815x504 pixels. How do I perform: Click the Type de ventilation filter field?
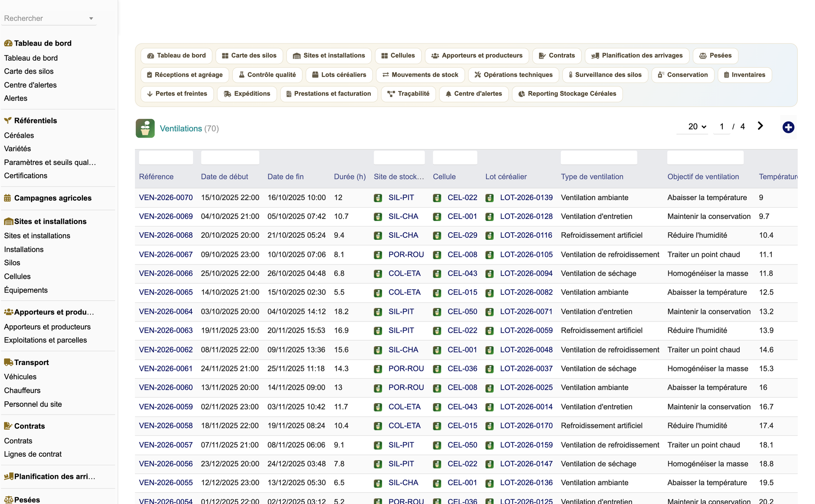pyautogui.click(x=599, y=157)
